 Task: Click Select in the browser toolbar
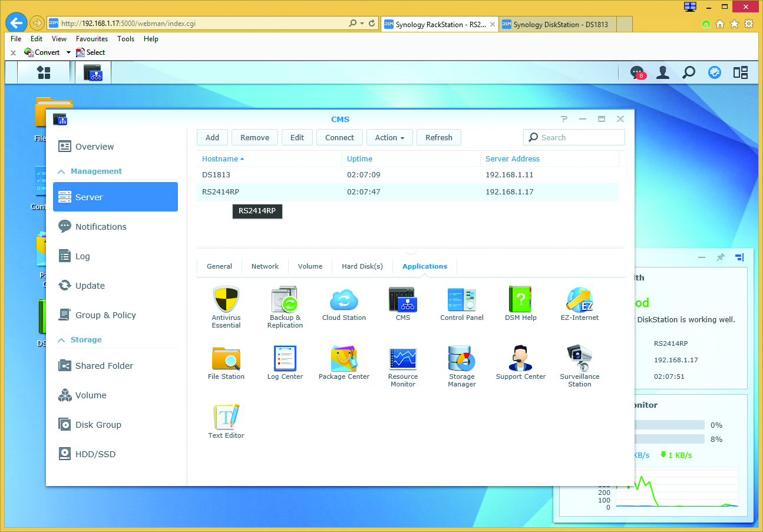(90, 52)
